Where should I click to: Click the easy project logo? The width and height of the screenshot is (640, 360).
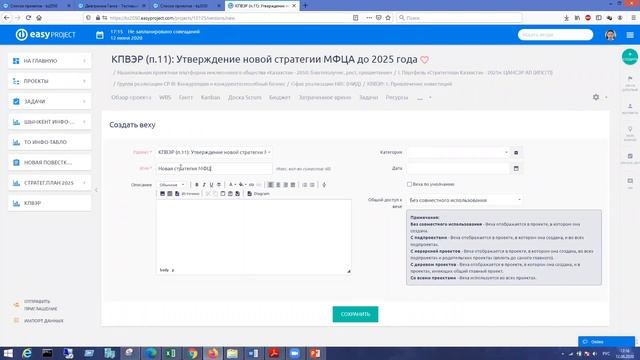tap(45, 35)
